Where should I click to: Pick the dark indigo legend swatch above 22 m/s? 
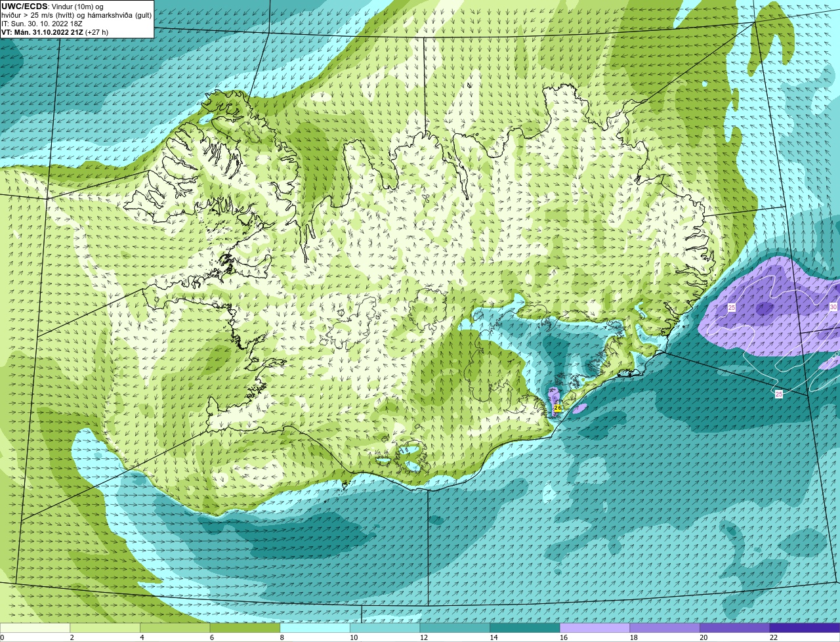tap(805, 628)
